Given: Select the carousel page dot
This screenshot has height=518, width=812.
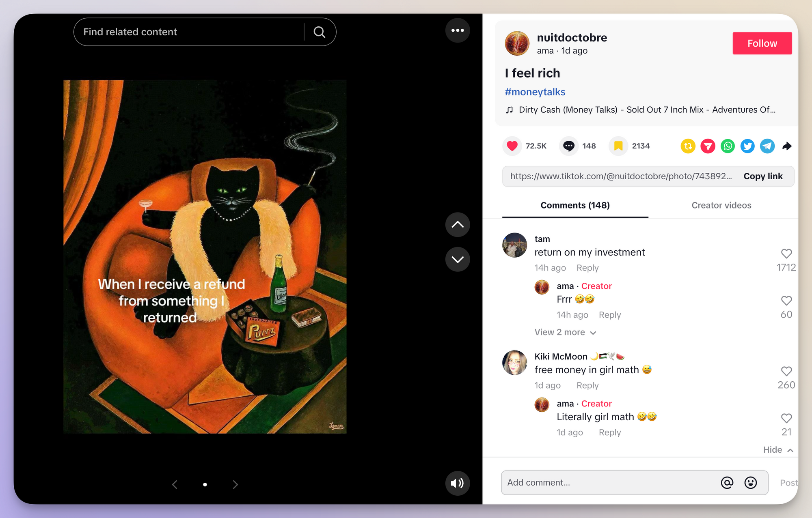Looking at the screenshot, I should pyautogui.click(x=205, y=484).
